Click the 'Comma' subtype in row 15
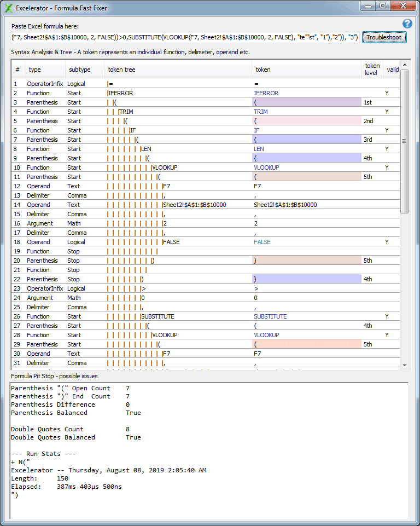This screenshot has width=420, height=526. (x=77, y=214)
